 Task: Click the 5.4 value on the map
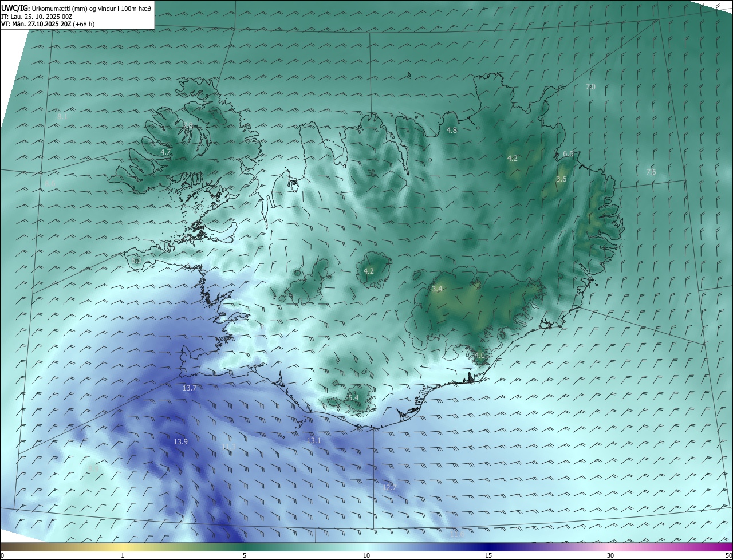pyautogui.click(x=353, y=397)
